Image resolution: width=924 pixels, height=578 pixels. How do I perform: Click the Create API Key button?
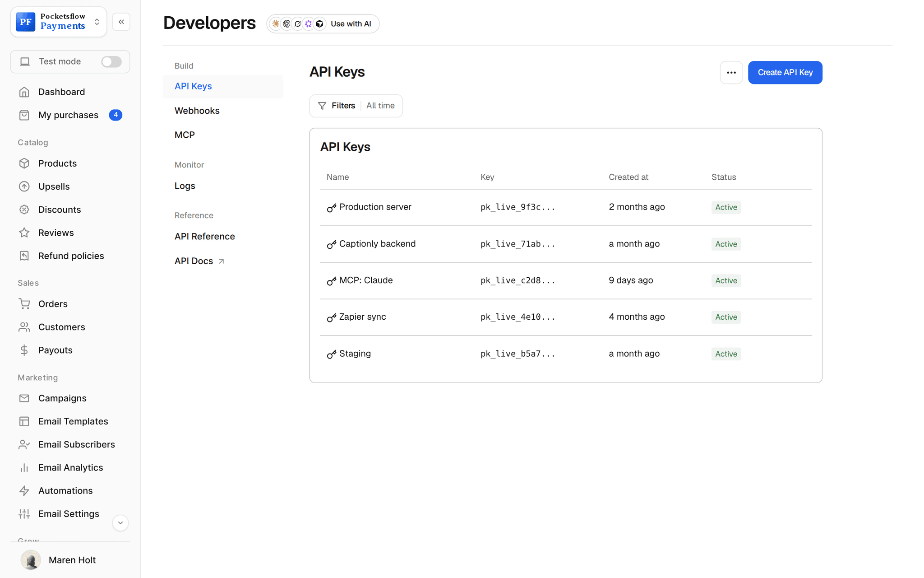pos(785,73)
